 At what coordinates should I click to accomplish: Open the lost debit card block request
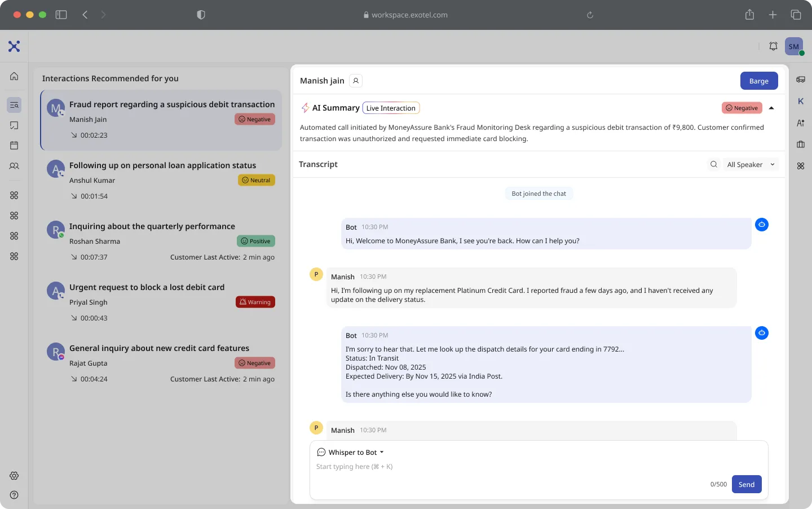coord(161,302)
